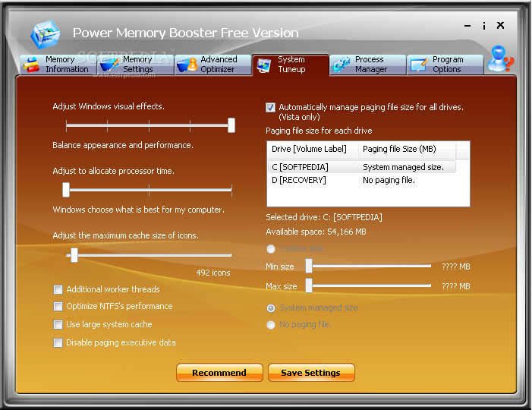Minimize the Power Memory Booster window

tap(467, 26)
